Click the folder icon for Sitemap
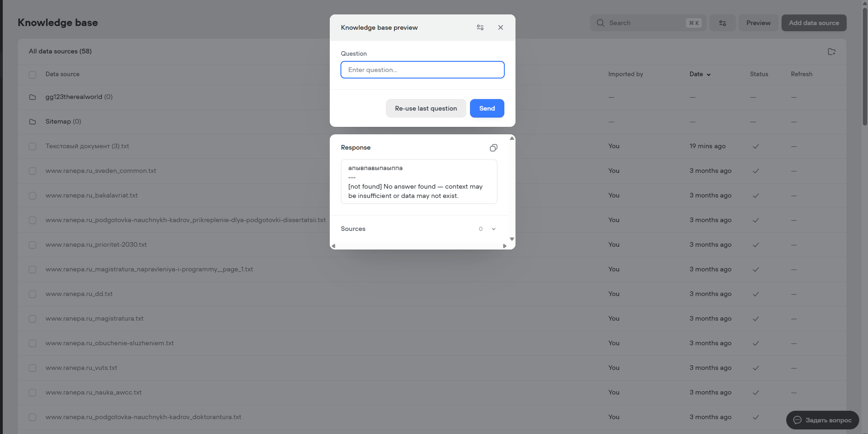Screen dimensions: 868x434 point(33,122)
